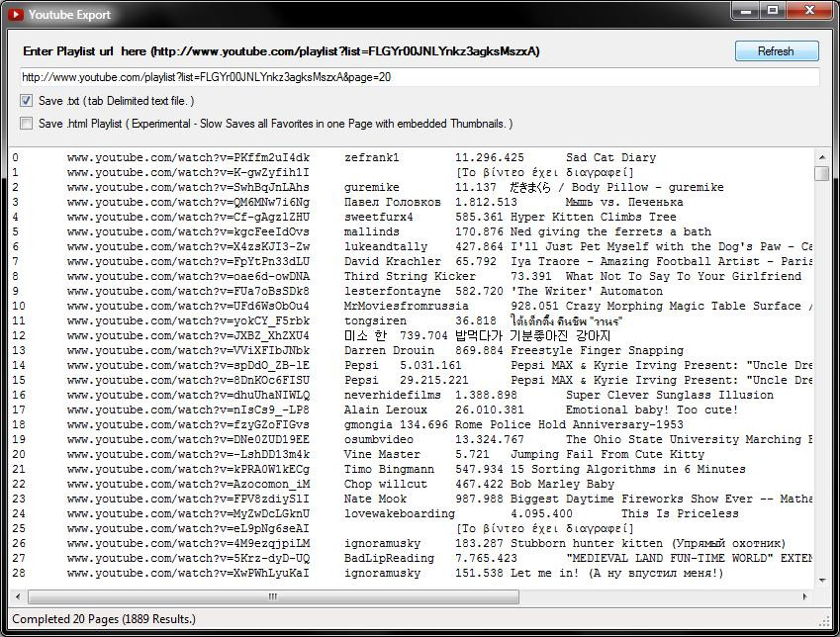Click the Hyper Kitten Climbs Tree row
Screen dimensions: 840x637
[412, 217]
